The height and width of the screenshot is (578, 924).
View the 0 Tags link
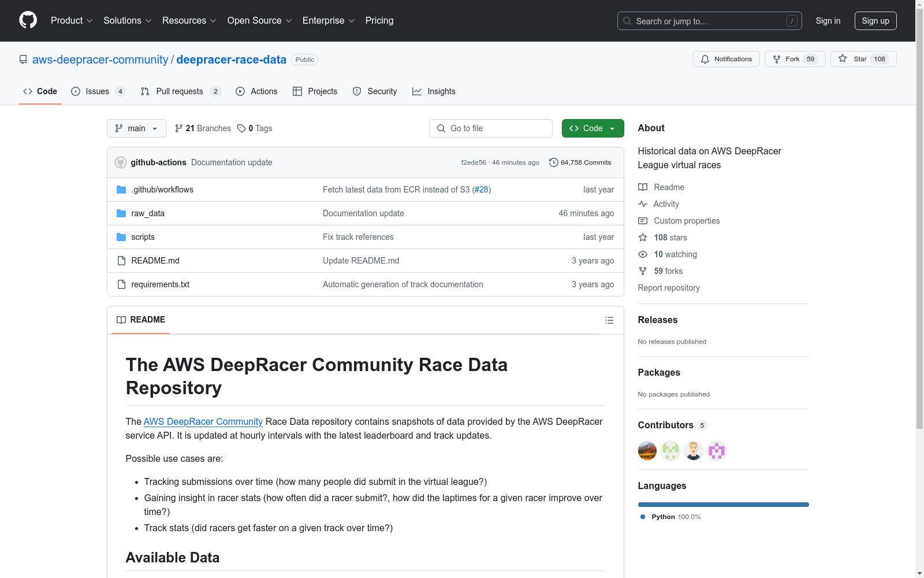(255, 128)
